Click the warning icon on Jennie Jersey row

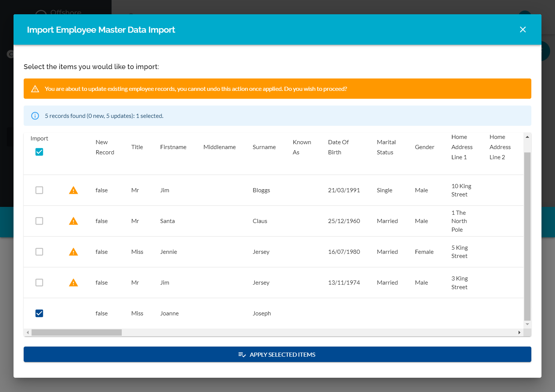[74, 252]
